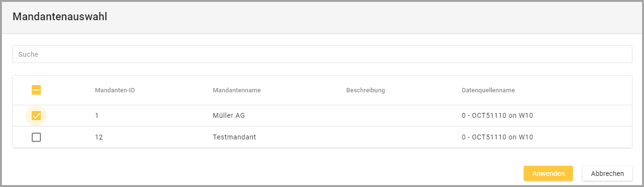The width and height of the screenshot is (644, 187).
Task: Click the empty Beschreibung cell for Testmandant
Action: (399, 137)
